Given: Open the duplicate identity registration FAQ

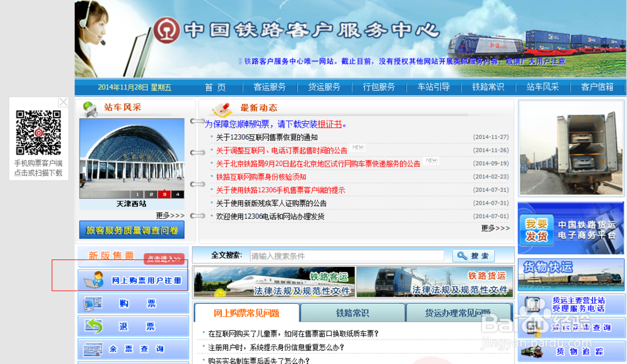Looking at the screenshot, I should [x=276, y=348].
